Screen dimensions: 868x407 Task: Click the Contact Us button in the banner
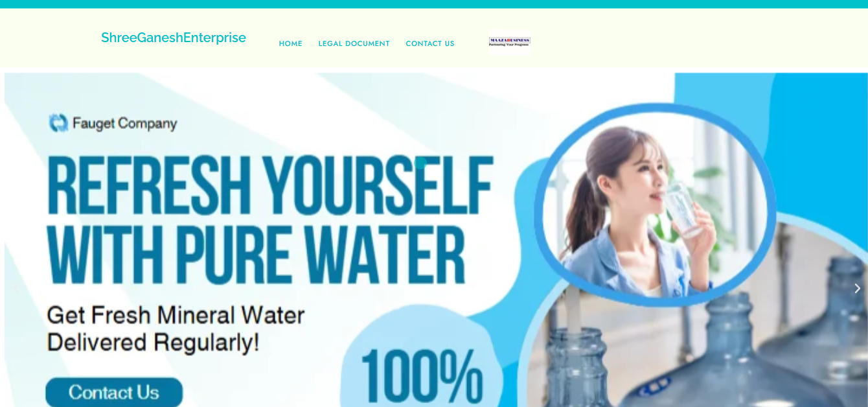pos(114,392)
